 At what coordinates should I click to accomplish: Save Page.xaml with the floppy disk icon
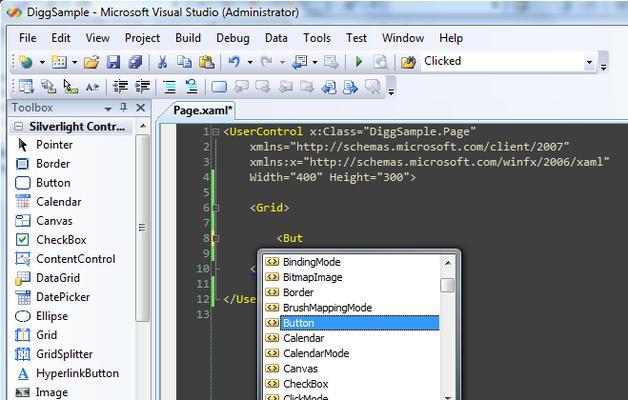click(113, 62)
